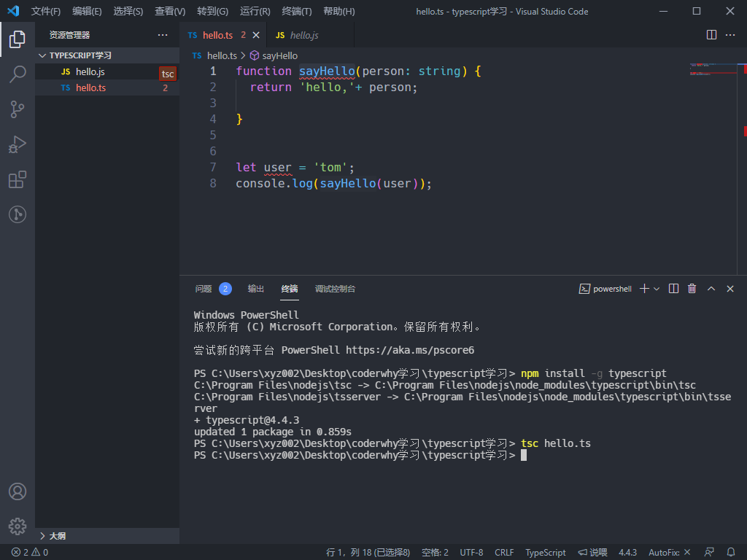This screenshot has width=747, height=560.
Task: Open the Explorer view in activity bar
Action: click(18, 39)
